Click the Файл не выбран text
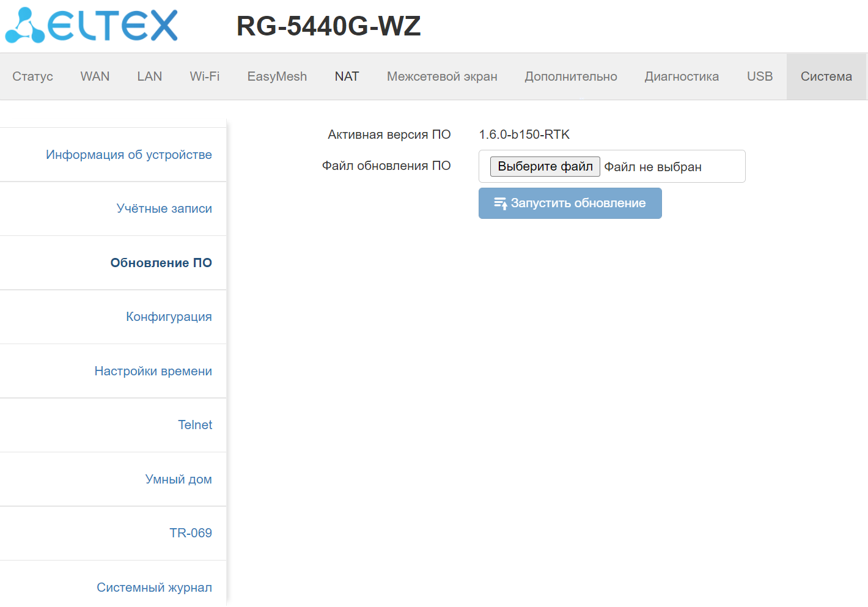 coord(653,167)
